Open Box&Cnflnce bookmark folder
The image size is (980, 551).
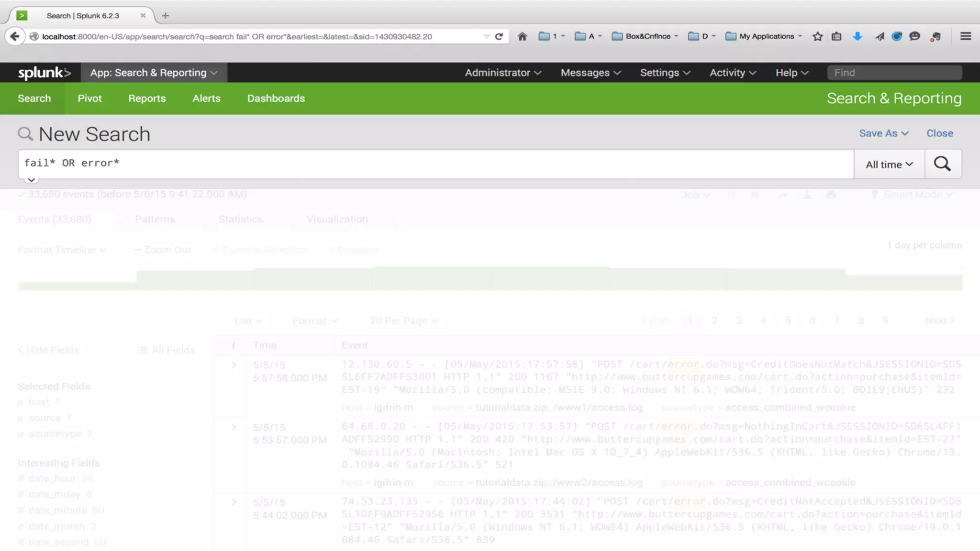click(645, 36)
